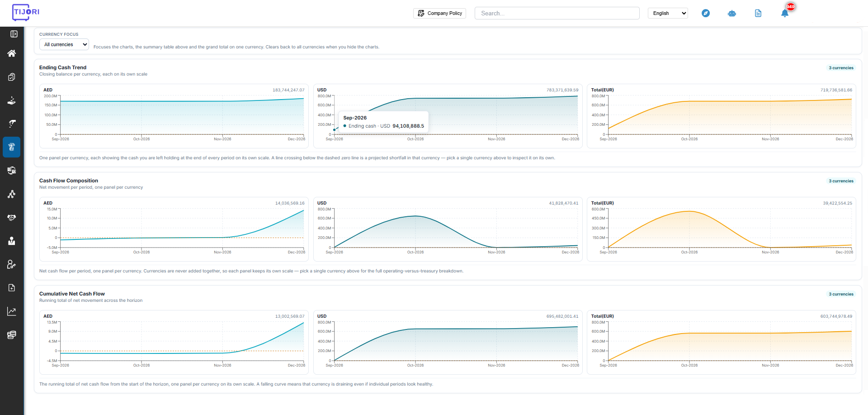Image resolution: width=868 pixels, height=415 pixels.
Task: Click the 949 notification badge
Action: coord(790,6)
